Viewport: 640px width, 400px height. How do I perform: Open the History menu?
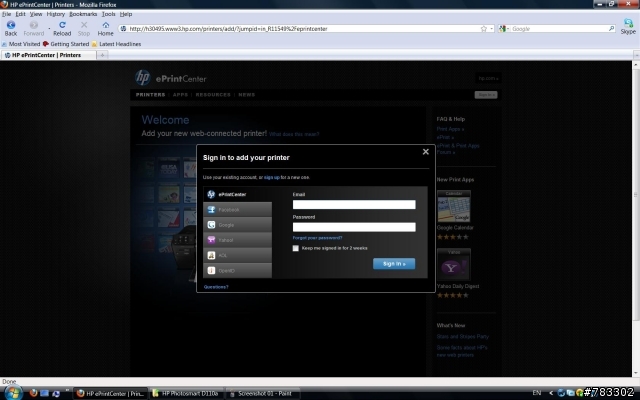pyautogui.click(x=56, y=14)
